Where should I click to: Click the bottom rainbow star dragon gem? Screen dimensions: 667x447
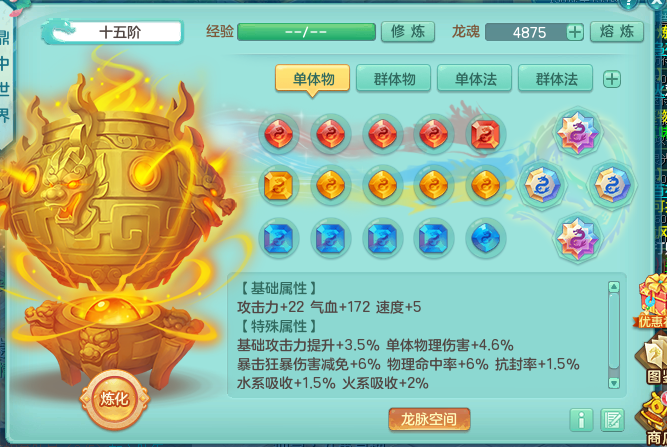click(577, 239)
